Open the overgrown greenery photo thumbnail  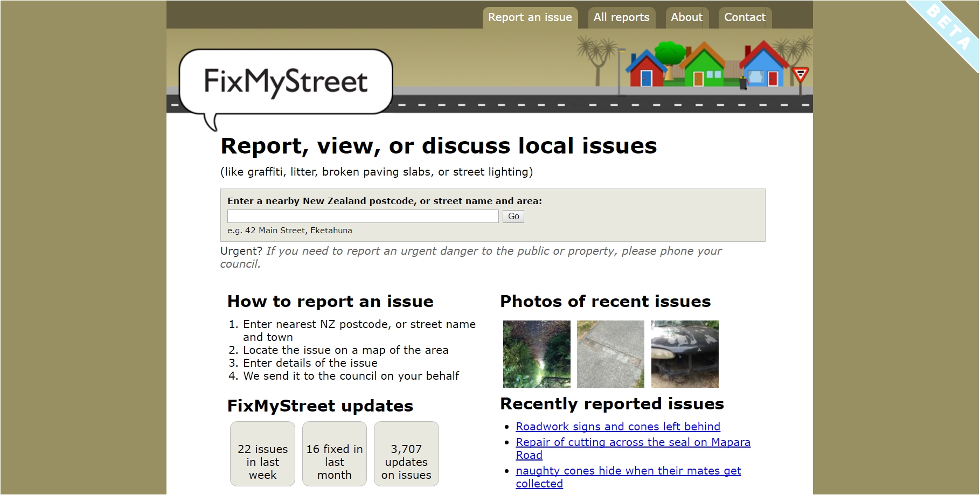click(537, 354)
